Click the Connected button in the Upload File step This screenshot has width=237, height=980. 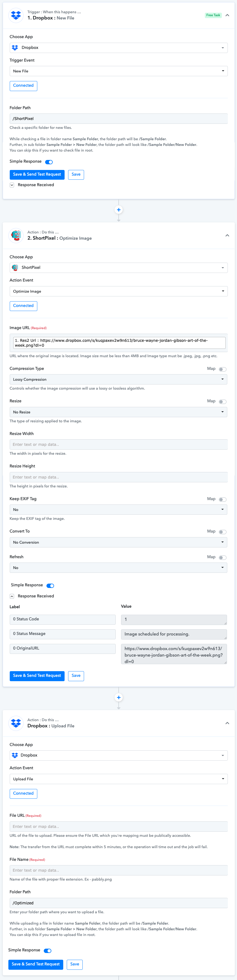[23, 794]
